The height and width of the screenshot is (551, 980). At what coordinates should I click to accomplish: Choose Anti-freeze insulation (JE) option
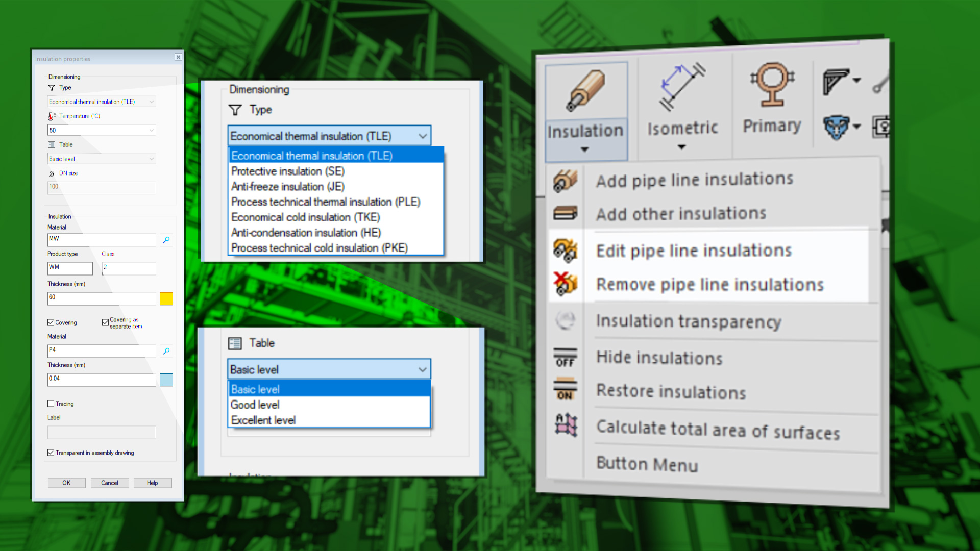(288, 187)
